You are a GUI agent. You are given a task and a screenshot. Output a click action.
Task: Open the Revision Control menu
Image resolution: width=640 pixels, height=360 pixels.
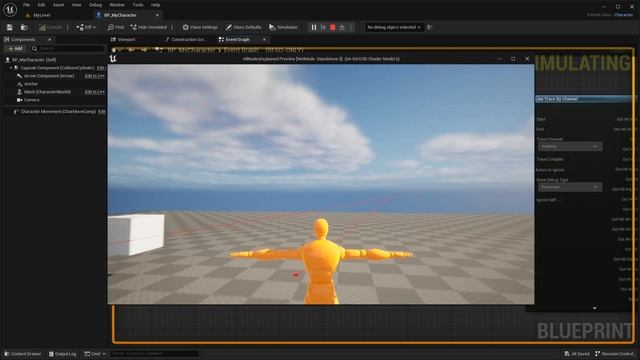(615, 354)
